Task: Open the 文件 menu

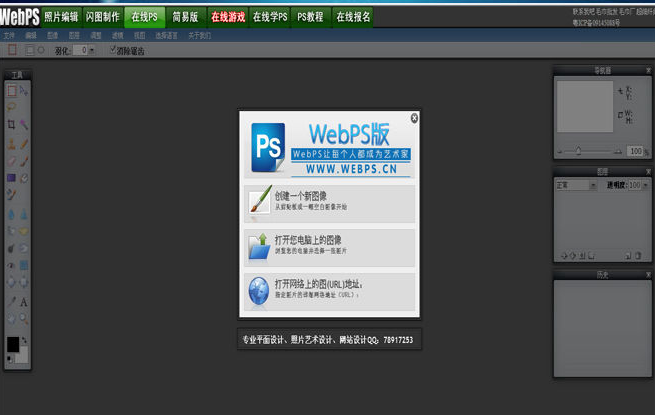Action: click(x=9, y=36)
